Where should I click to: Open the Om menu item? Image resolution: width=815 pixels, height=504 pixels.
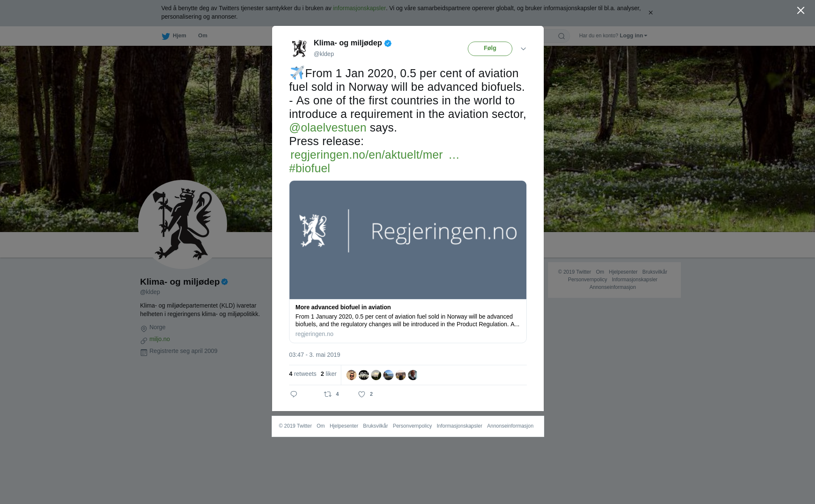pos(202,36)
